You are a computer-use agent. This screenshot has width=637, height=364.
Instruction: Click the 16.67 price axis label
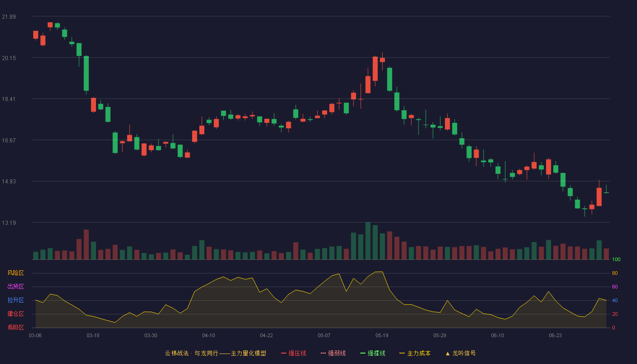[9, 140]
